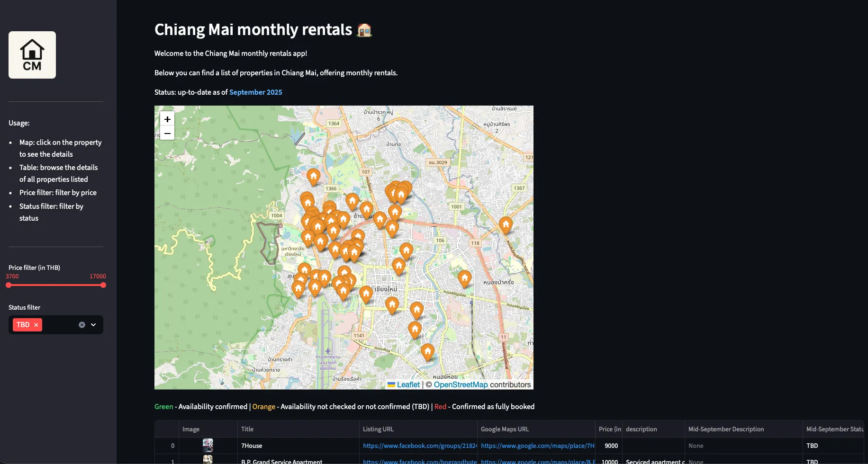Open the status filter dropdown
Image resolution: width=868 pixels, height=464 pixels.
pos(93,325)
